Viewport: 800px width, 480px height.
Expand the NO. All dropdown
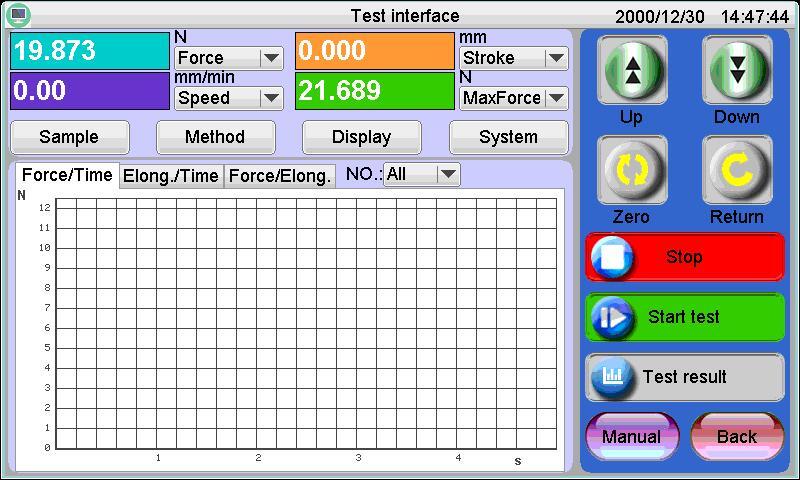[448, 174]
